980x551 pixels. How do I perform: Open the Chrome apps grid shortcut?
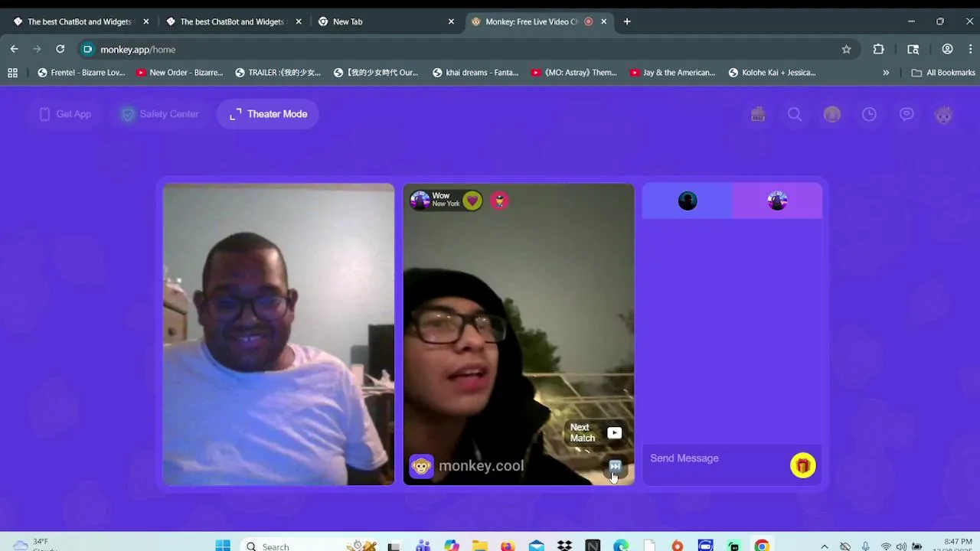tap(12, 73)
